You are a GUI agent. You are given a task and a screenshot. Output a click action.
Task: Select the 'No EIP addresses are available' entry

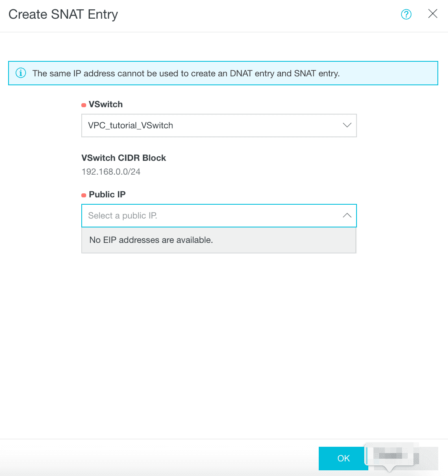(x=151, y=240)
